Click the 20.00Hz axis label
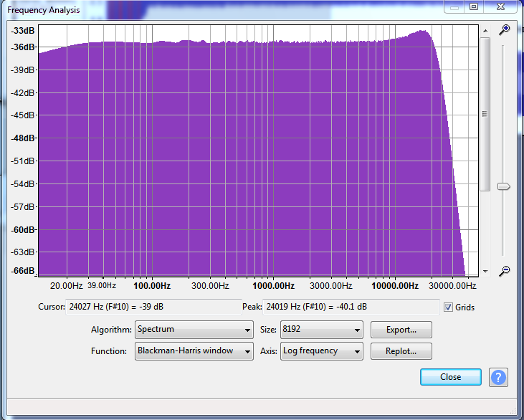 [66, 286]
